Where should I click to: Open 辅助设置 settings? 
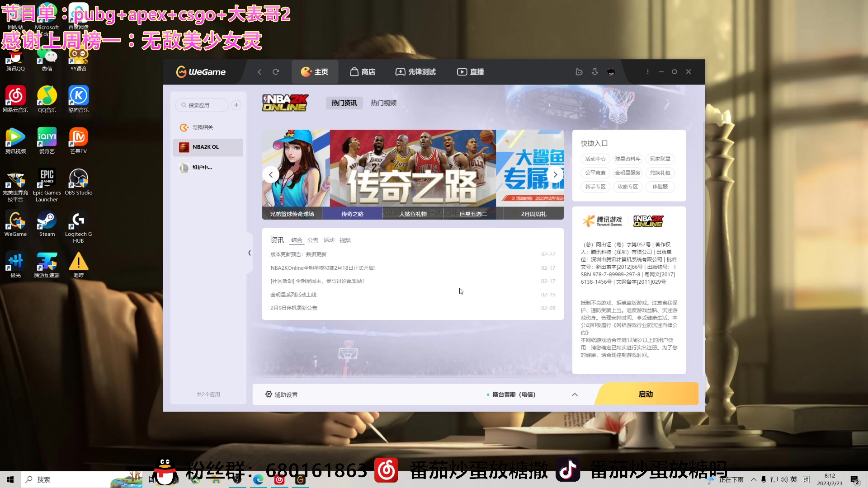[281, 394]
